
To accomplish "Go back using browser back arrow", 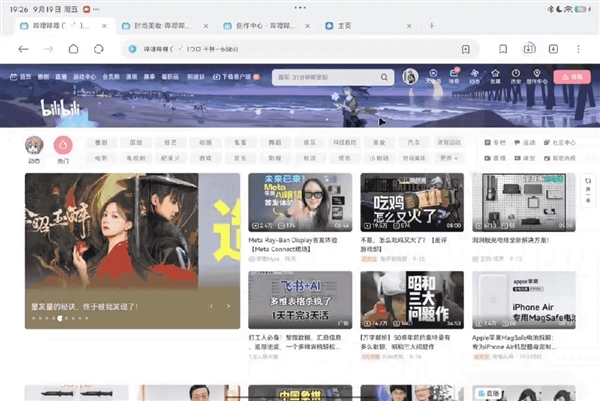I will [x=22, y=48].
